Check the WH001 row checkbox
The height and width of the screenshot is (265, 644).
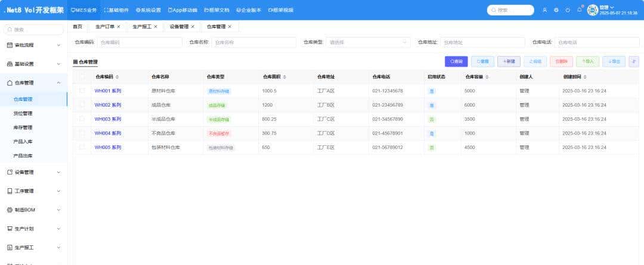click(x=82, y=91)
